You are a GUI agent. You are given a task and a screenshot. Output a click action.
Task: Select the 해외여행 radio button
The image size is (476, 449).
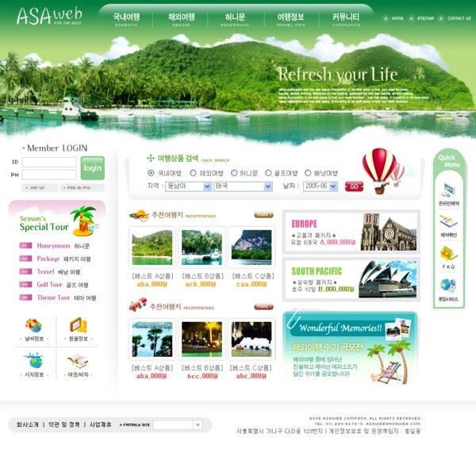point(193,173)
